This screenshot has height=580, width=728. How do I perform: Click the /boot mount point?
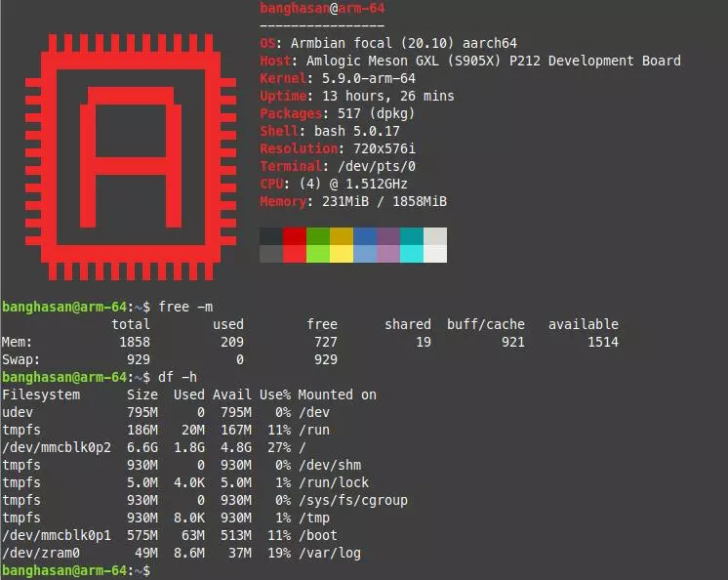pos(318,535)
